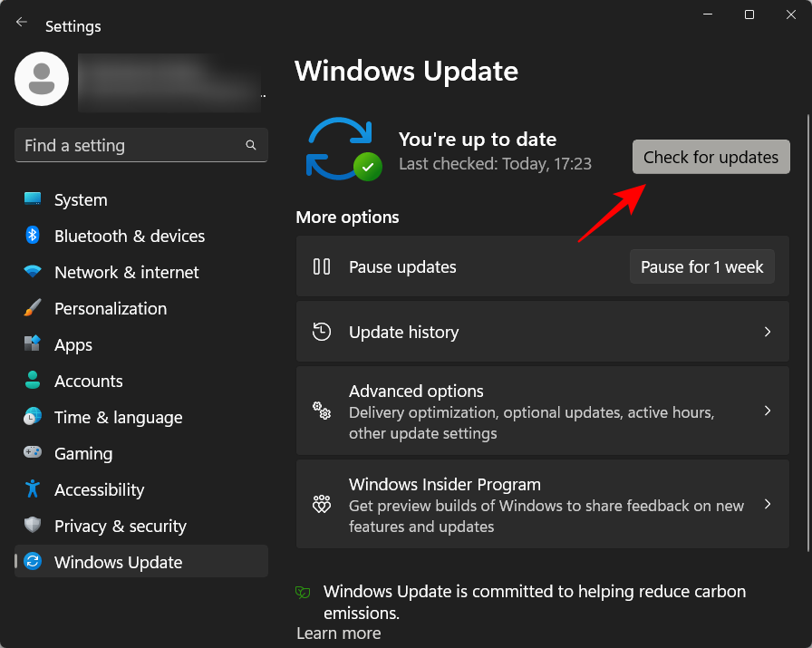Screen dimensions: 812x648
Task: Click the user profile avatar
Action: tap(41, 79)
